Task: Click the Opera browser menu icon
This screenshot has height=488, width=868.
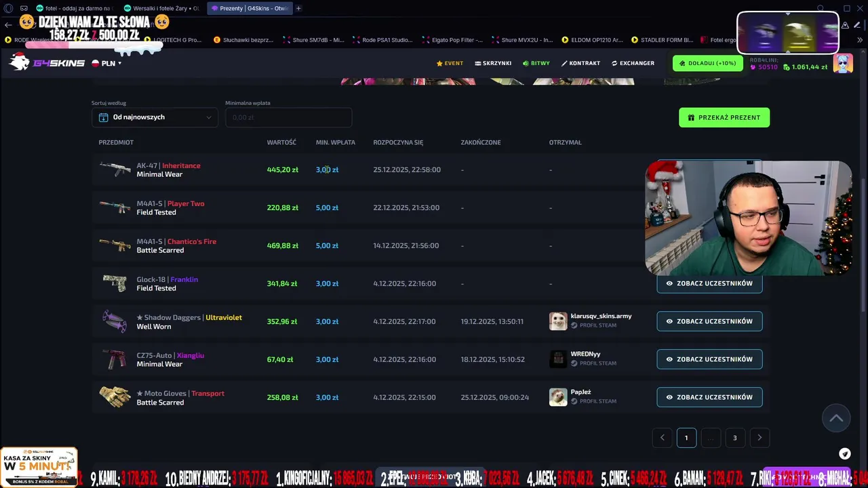Action: pos(9,8)
